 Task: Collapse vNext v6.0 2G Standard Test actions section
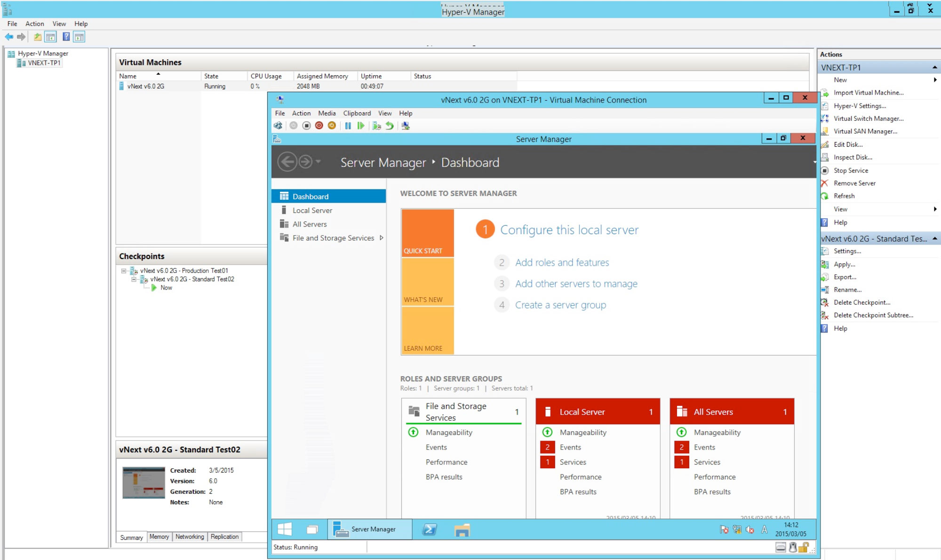coord(935,238)
